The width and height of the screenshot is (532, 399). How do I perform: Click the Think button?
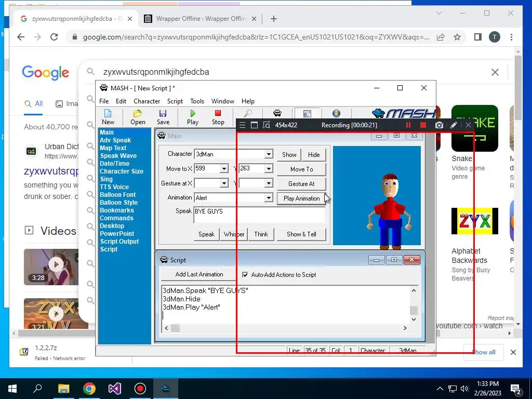pyautogui.click(x=261, y=234)
